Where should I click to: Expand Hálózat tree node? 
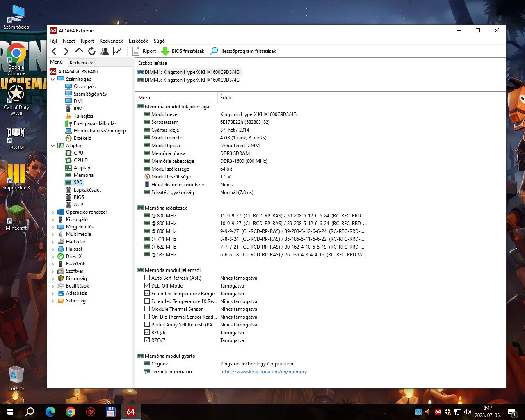(52, 249)
